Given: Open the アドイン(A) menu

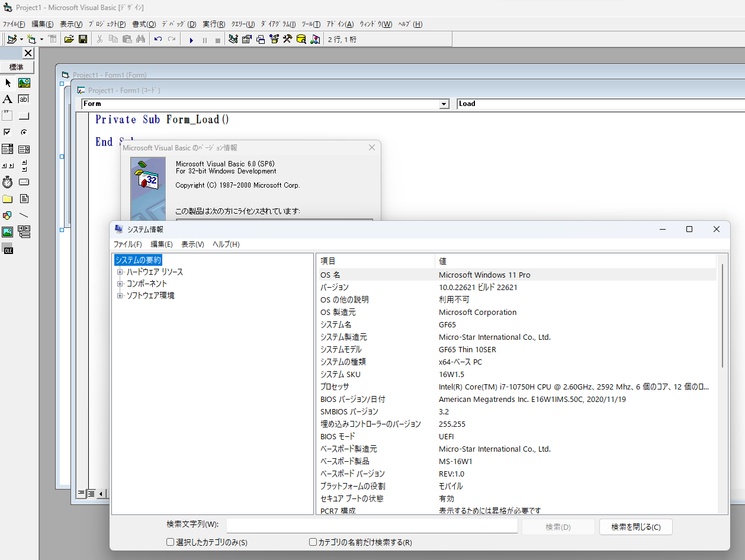Looking at the screenshot, I should [x=341, y=24].
